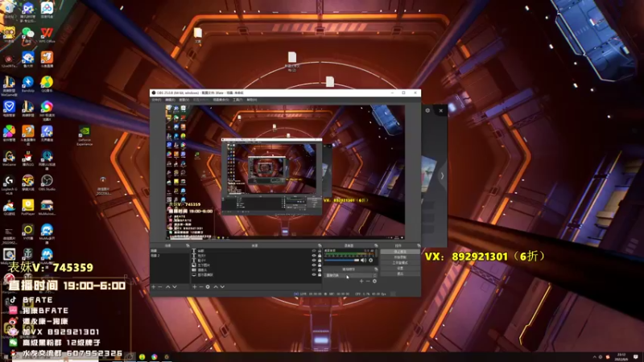Toggle lock on 摄像头 source
This screenshot has height=362, width=644.
pyautogui.click(x=320, y=270)
